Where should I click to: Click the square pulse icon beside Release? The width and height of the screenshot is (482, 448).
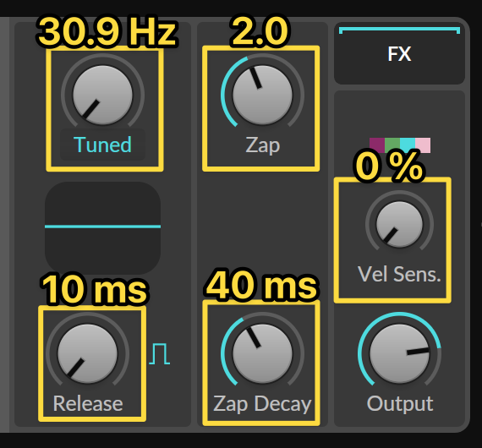click(159, 353)
